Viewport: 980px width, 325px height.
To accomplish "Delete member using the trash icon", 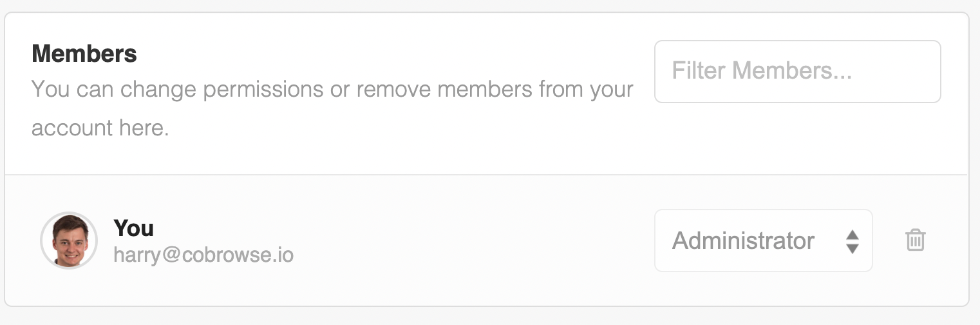I will click(x=915, y=241).
